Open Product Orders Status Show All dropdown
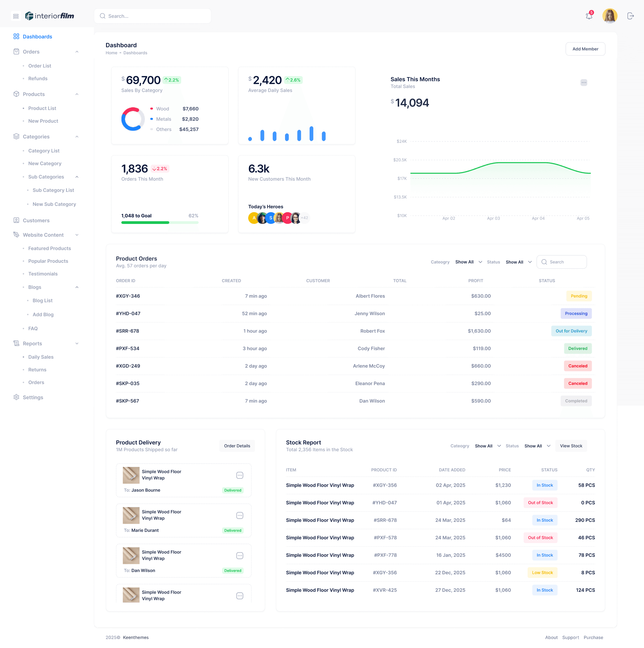644x648 pixels. (x=519, y=262)
